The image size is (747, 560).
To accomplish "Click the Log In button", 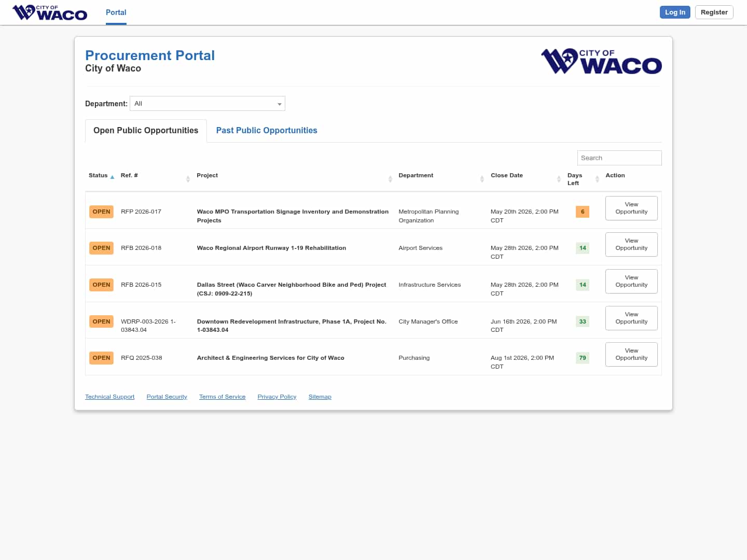I will pos(675,12).
